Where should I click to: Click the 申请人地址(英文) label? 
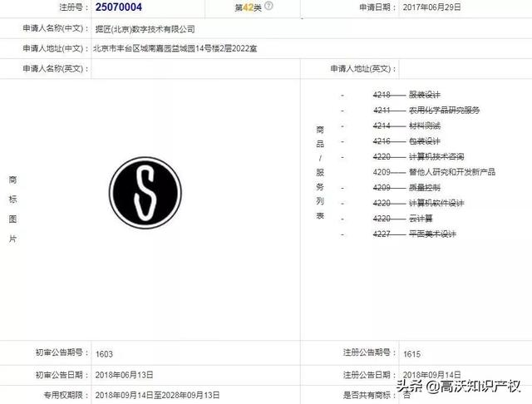click(x=363, y=69)
